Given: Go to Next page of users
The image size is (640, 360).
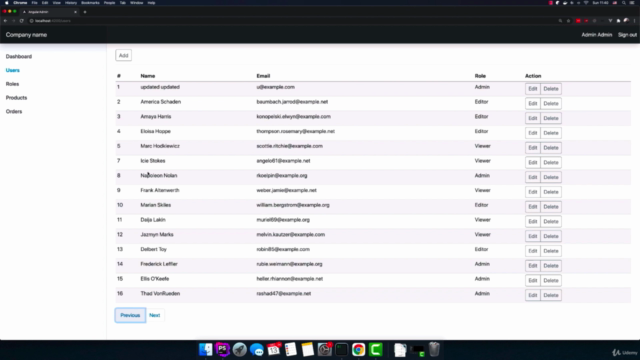Looking at the screenshot, I should [155, 315].
